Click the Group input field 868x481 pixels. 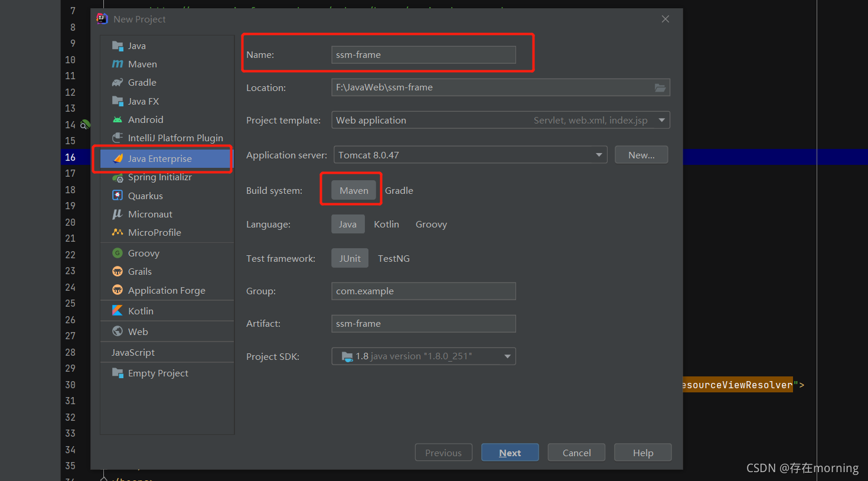[423, 291]
